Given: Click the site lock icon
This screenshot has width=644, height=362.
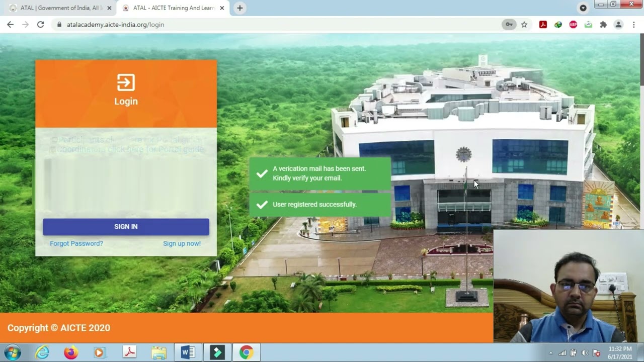Looking at the screenshot, I should (x=59, y=24).
